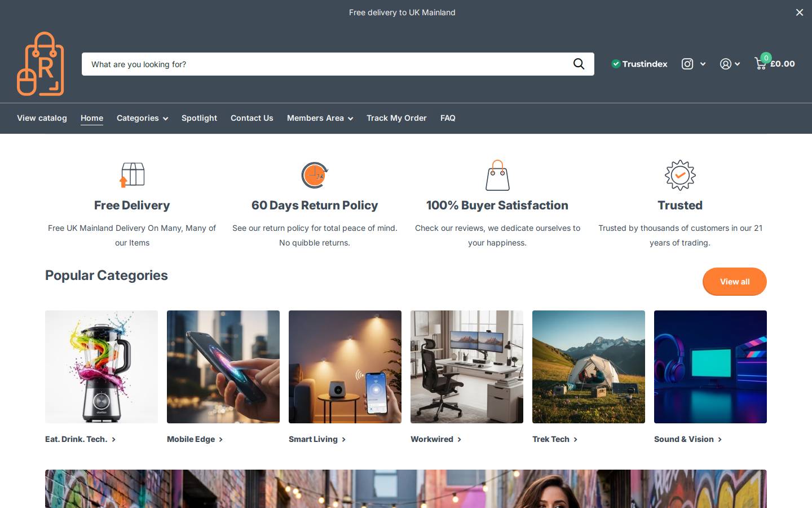Screen dimensions: 812x508
Task: Click the graffiti street banner image
Action: click(406, 489)
